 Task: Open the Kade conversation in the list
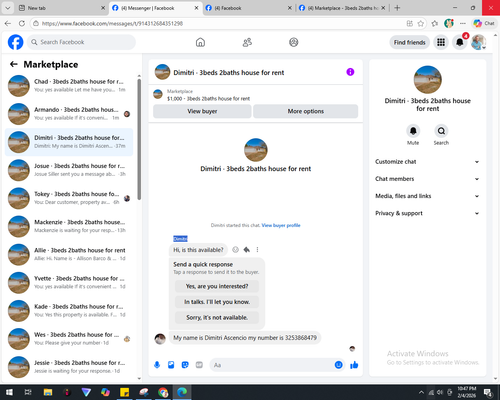[69, 311]
